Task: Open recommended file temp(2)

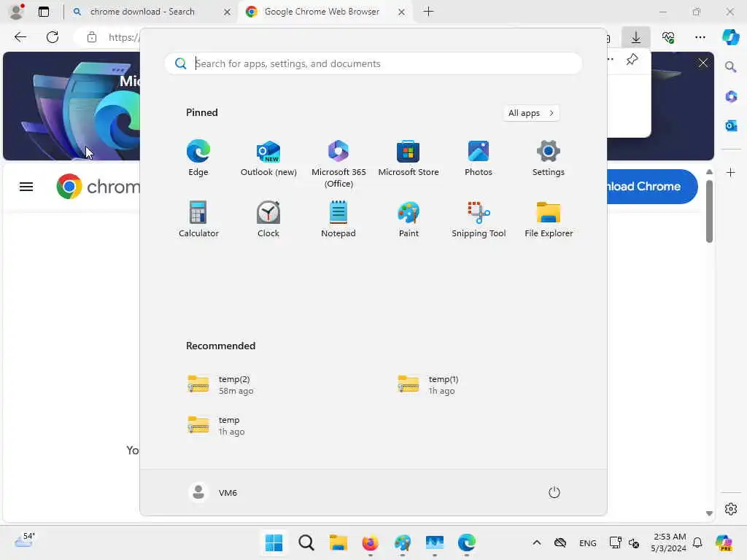Action: pos(220,385)
